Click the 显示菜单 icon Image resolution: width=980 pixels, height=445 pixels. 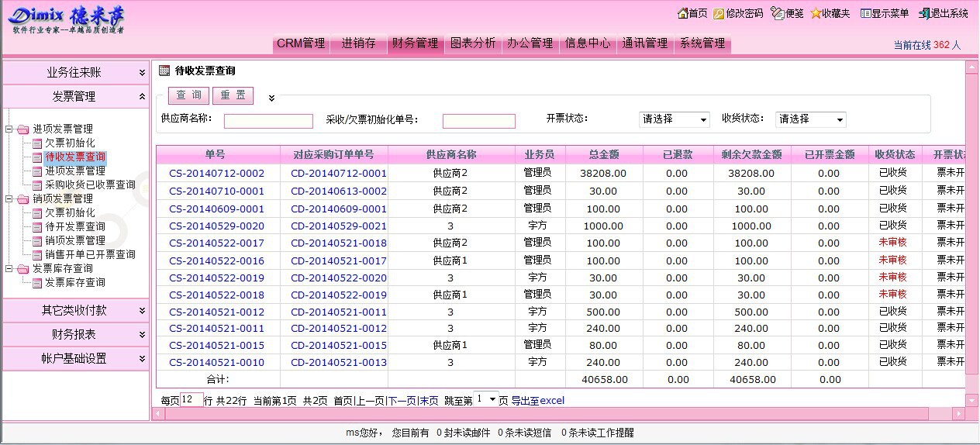865,13
